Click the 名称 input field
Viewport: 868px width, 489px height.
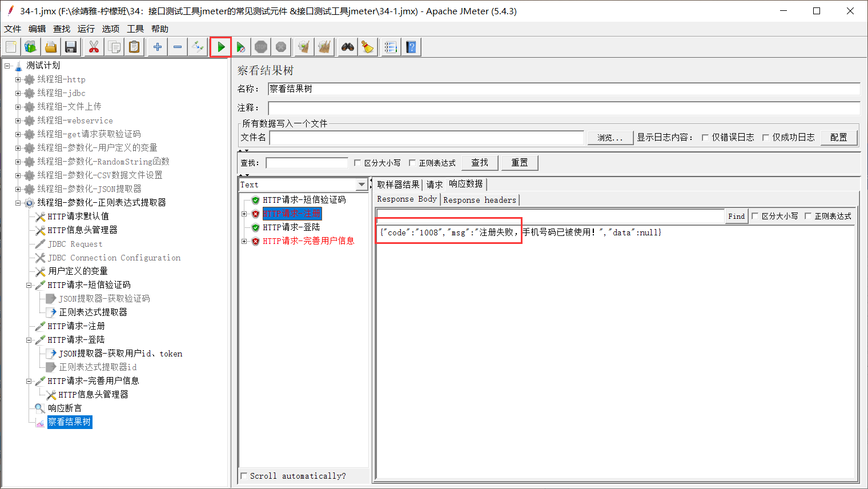pos(564,89)
